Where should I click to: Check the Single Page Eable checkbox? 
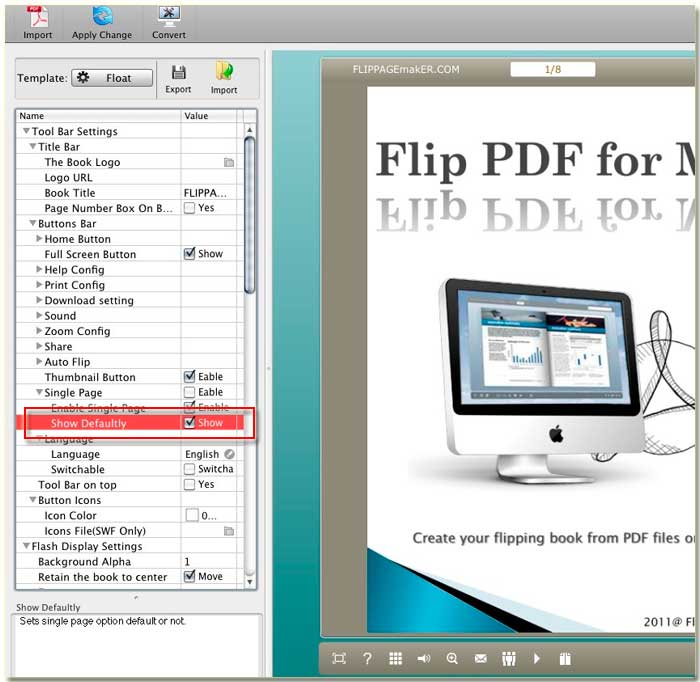[189, 392]
